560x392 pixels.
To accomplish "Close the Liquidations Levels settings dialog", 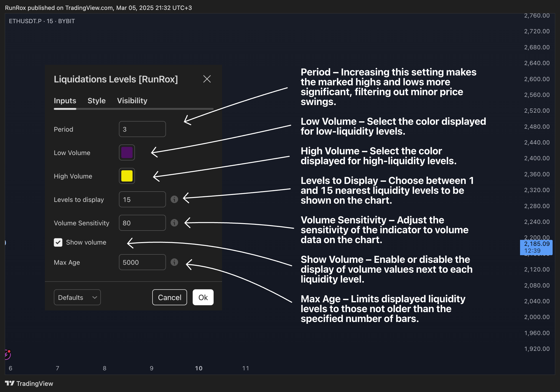I will click(207, 79).
